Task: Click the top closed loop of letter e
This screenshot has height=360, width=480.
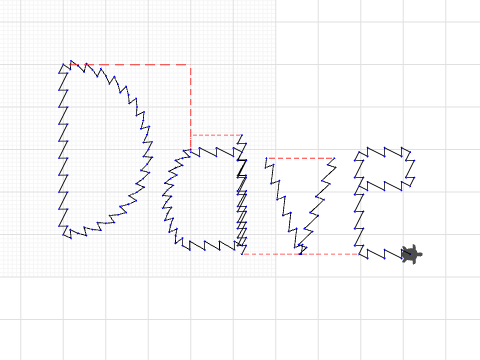Action: click(x=384, y=169)
